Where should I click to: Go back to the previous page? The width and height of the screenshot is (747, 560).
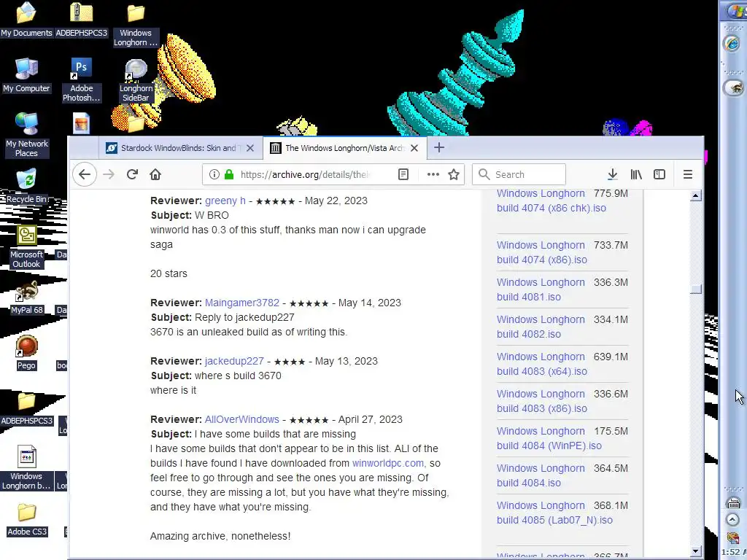pyautogui.click(x=85, y=174)
